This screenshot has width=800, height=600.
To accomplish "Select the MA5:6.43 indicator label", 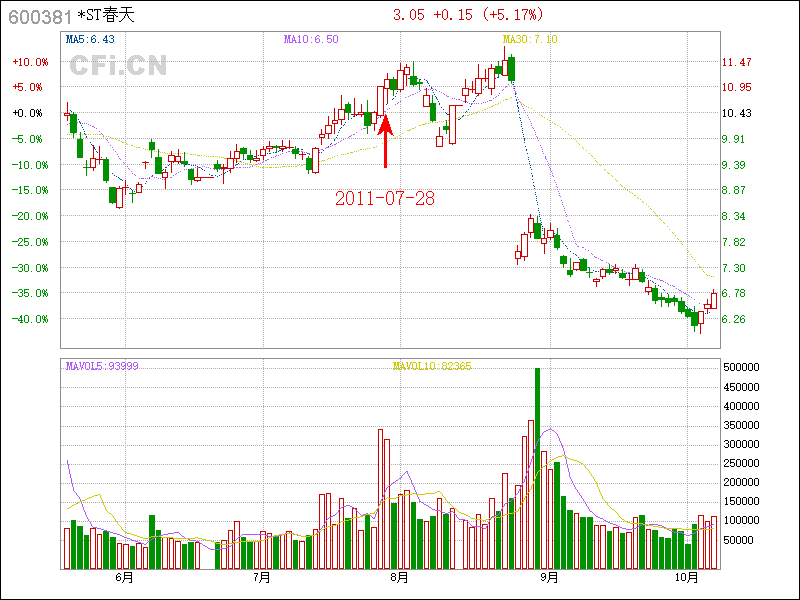I will click(x=89, y=39).
